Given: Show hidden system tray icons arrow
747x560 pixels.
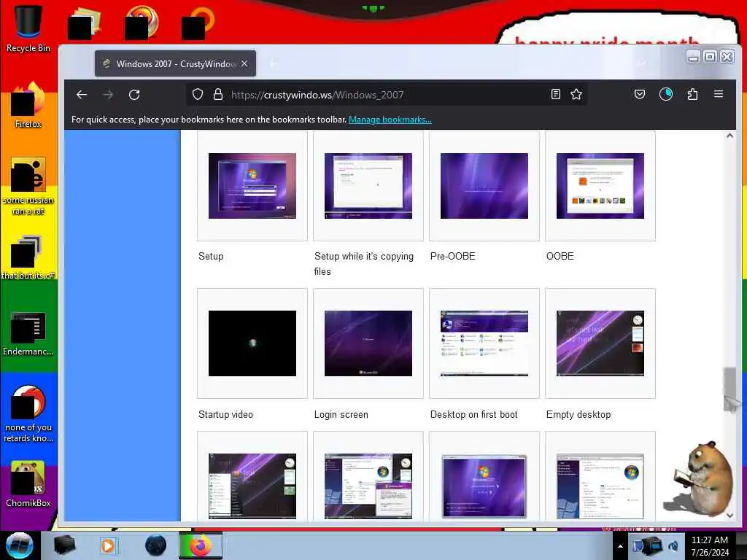Looking at the screenshot, I should point(620,546).
